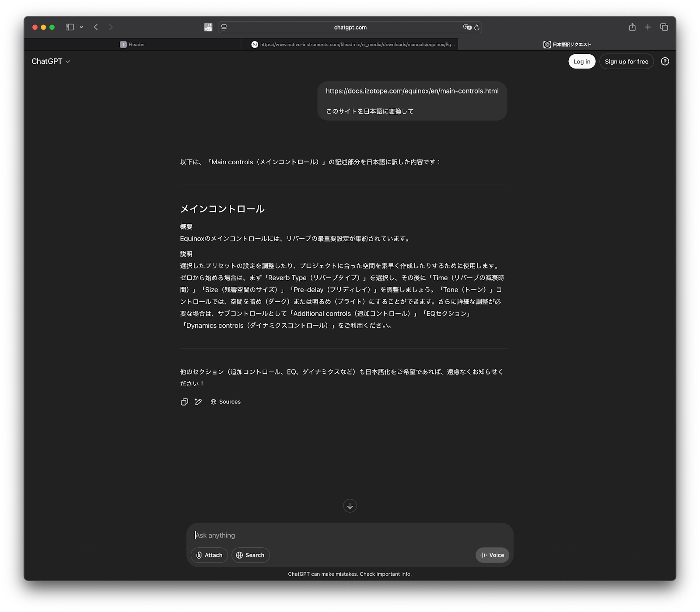Image resolution: width=700 pixels, height=612 pixels.
Task: Open the Sources globe link
Action: (x=225, y=402)
